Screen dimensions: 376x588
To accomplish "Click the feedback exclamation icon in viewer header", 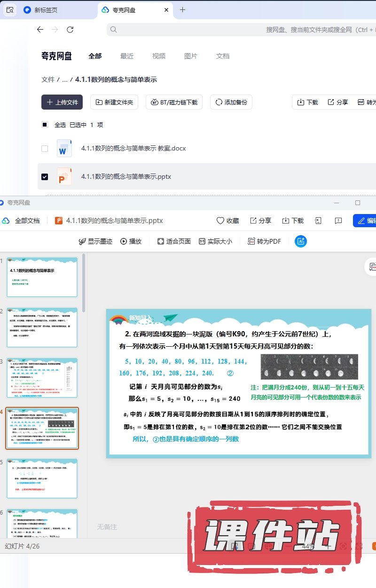I will (338, 221).
